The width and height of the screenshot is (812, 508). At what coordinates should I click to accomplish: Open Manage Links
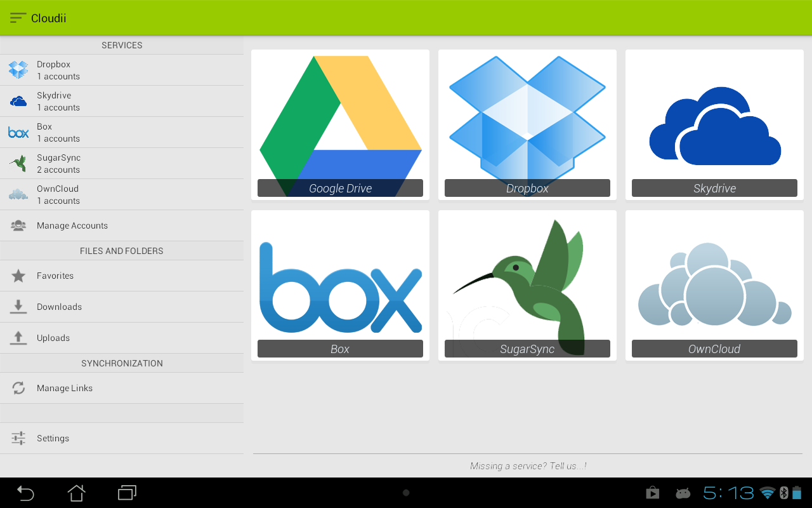(x=122, y=388)
